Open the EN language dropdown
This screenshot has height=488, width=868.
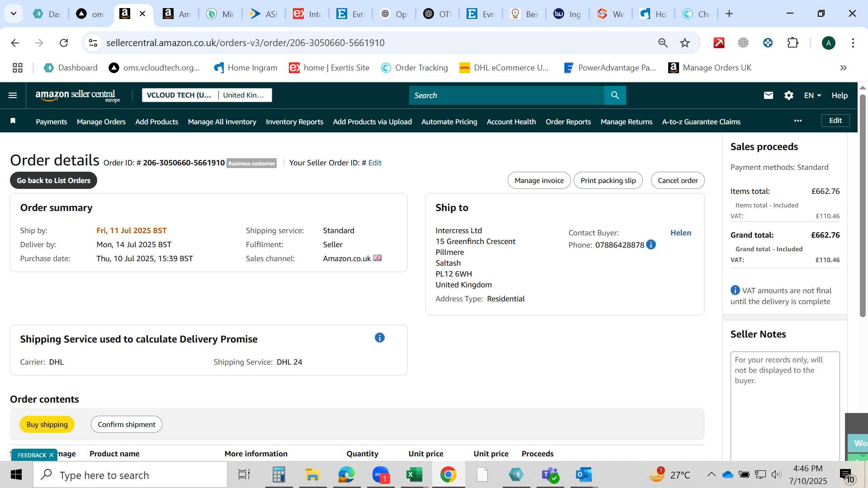tap(812, 95)
